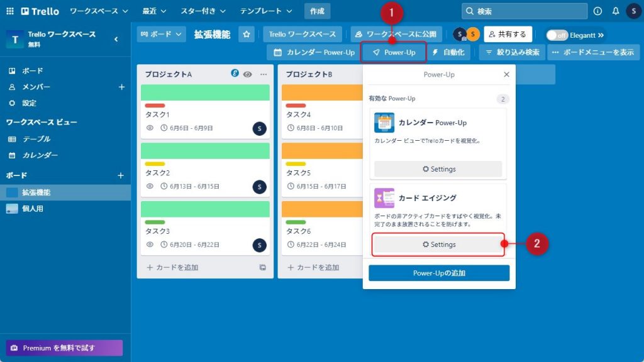Toggle due date 6月22日 - 6月24日 complete
The height and width of the screenshot is (362, 644).
[x=316, y=244]
